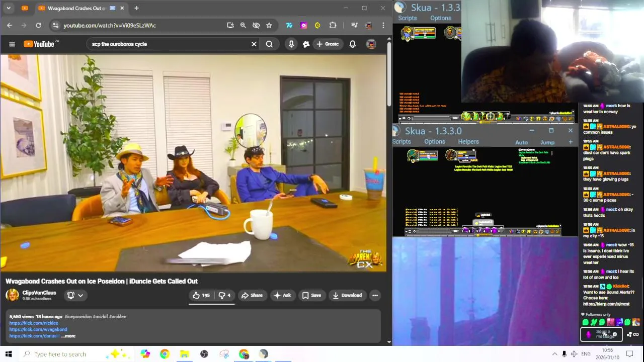Open the ClipsVonClaus channel avatar
This screenshot has width=644, height=362.
pyautogui.click(x=12, y=295)
